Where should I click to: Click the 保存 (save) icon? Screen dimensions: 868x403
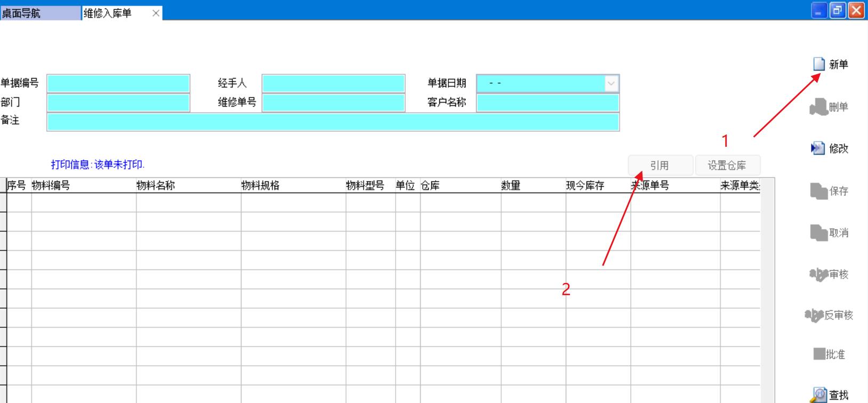(818, 191)
